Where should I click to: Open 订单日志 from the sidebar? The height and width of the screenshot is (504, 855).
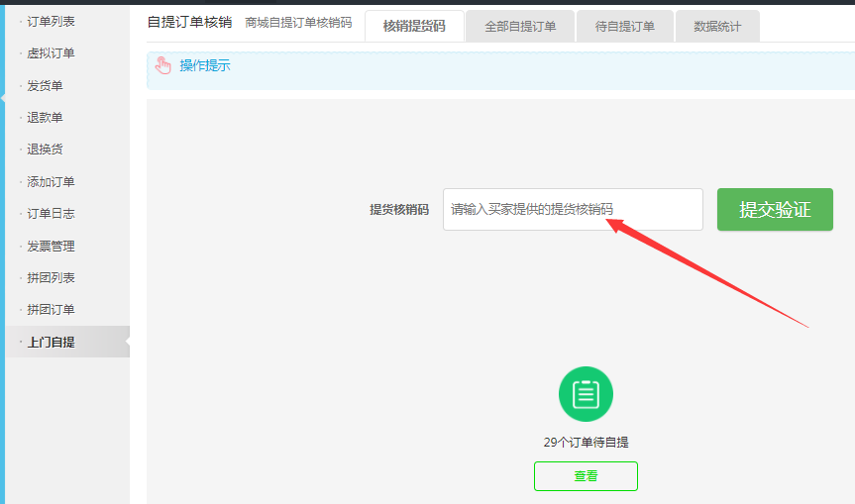click(x=51, y=214)
